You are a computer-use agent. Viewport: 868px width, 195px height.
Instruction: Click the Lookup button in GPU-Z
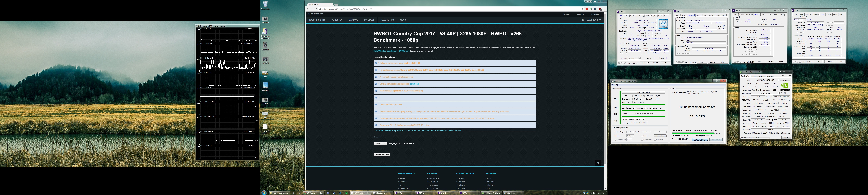[x=785, y=80]
